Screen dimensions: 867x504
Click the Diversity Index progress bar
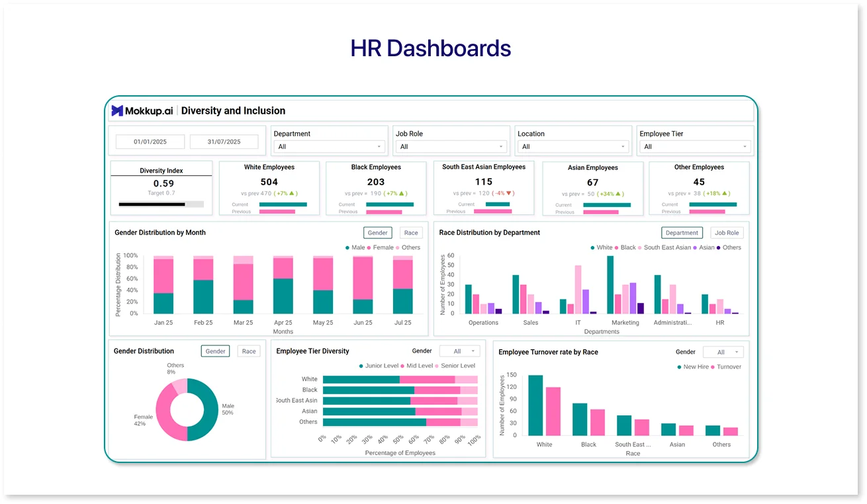tap(161, 204)
